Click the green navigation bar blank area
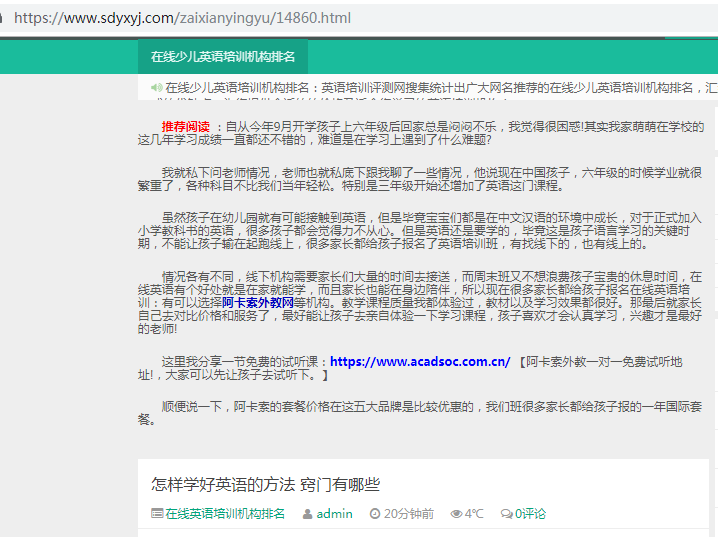The width and height of the screenshot is (718, 537). click(500, 56)
